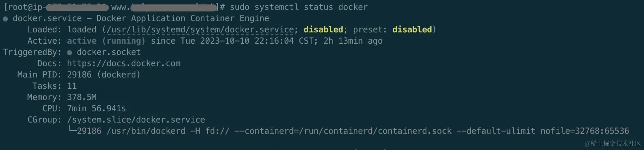The width and height of the screenshot is (644, 150).
Task: Click the status dot beside docker.service
Action: click(x=5, y=19)
